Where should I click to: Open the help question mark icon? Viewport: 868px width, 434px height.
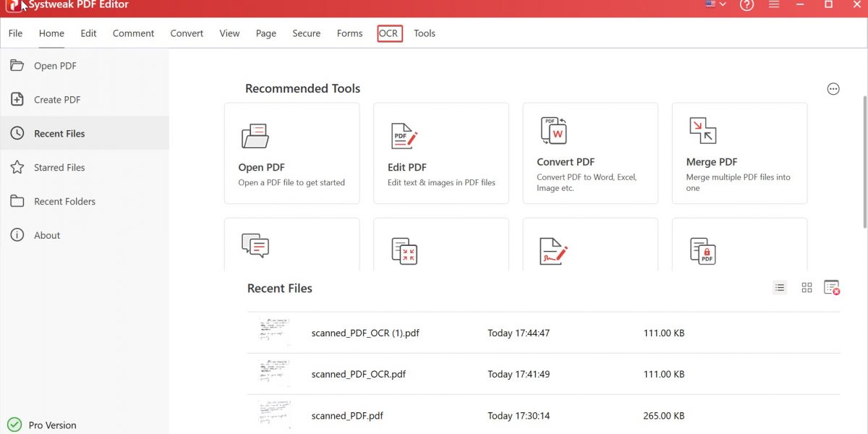pos(746,4)
